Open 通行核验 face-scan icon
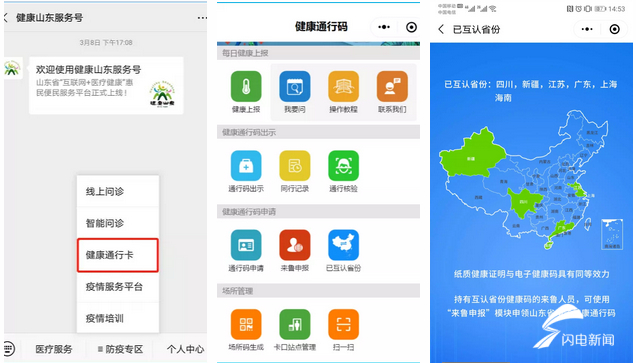 pos(343,165)
